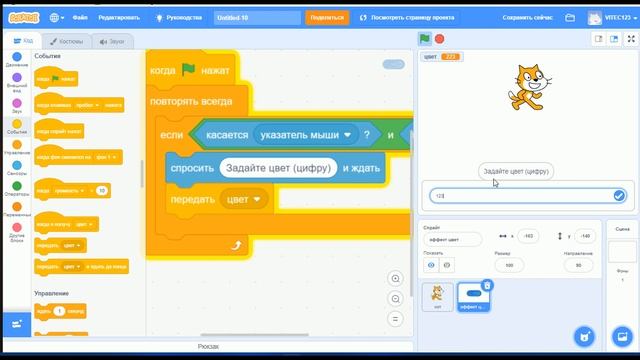The width and height of the screenshot is (640, 360).
Task: Show the sprite with the eye icon
Action: [431, 265]
